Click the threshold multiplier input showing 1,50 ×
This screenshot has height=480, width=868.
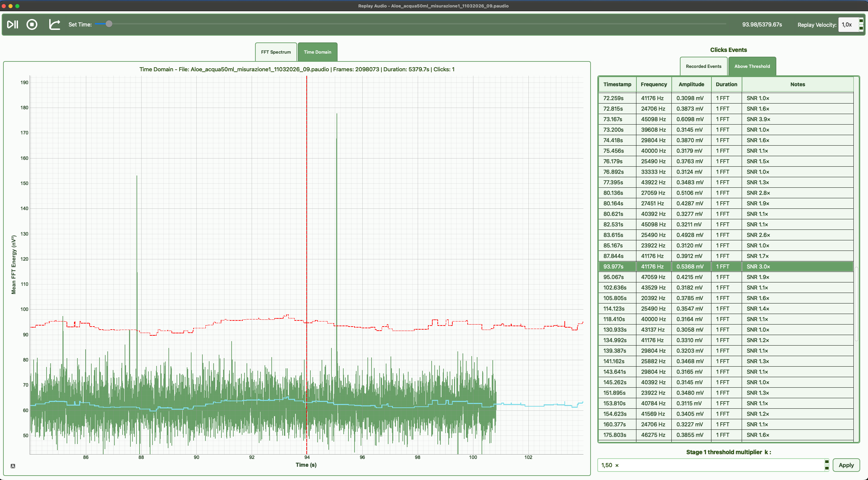[711, 465]
